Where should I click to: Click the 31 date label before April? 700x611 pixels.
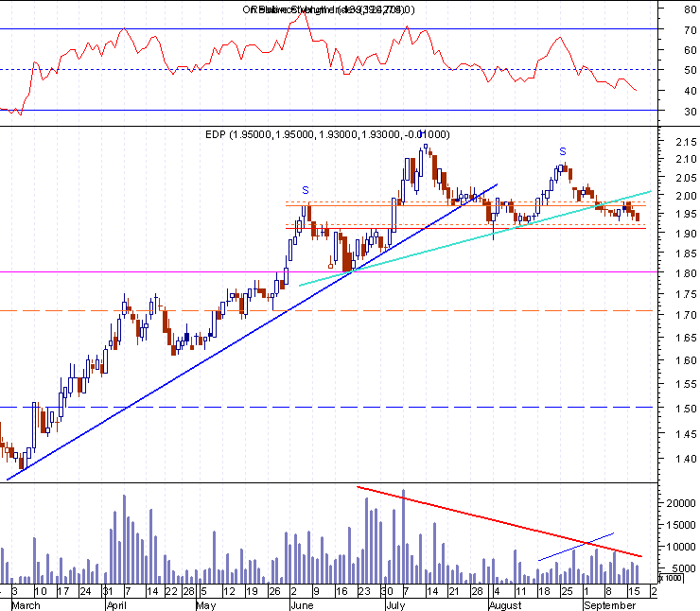coord(108,591)
